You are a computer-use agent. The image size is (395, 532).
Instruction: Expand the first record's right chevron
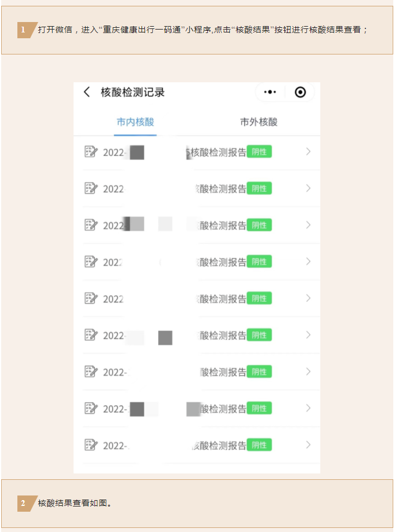[308, 152]
